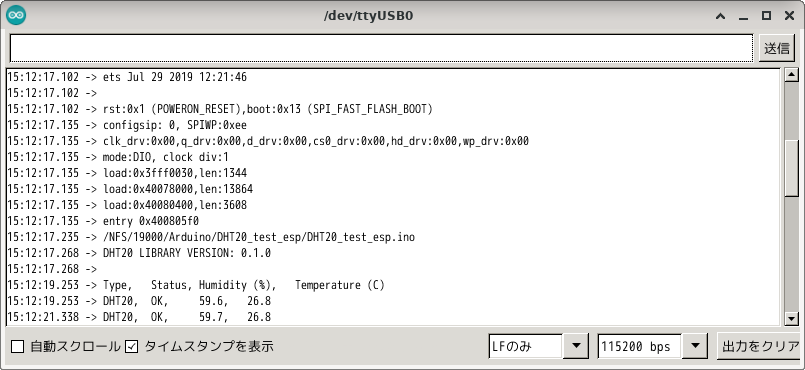Enable the 自動スクロール autoscroll checkbox
The height and width of the screenshot is (370, 805).
(17, 346)
